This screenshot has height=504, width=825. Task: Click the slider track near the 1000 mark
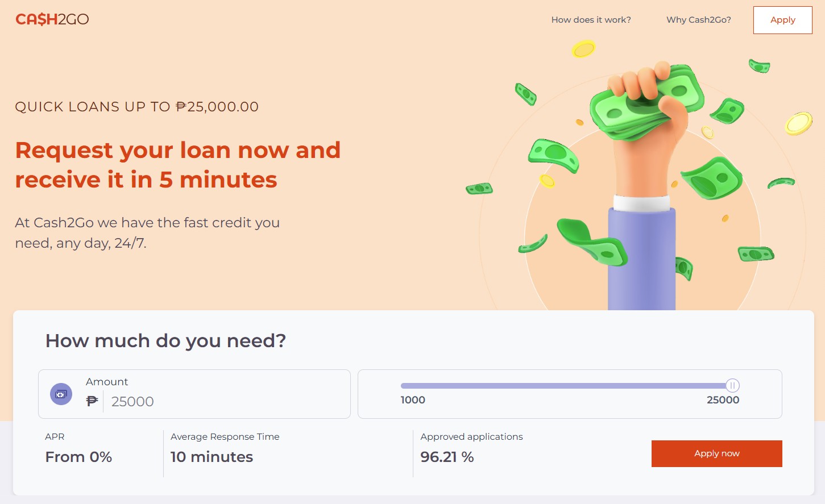click(x=409, y=385)
